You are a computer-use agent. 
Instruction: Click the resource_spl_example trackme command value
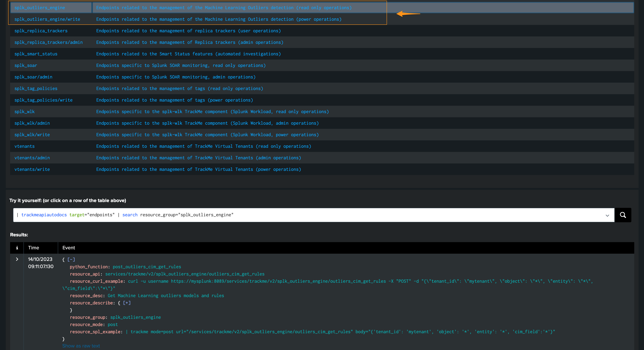pyautogui.click(x=340, y=332)
